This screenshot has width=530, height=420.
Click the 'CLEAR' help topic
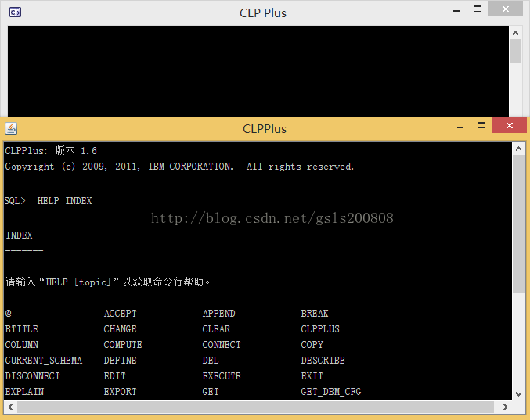[216, 329]
